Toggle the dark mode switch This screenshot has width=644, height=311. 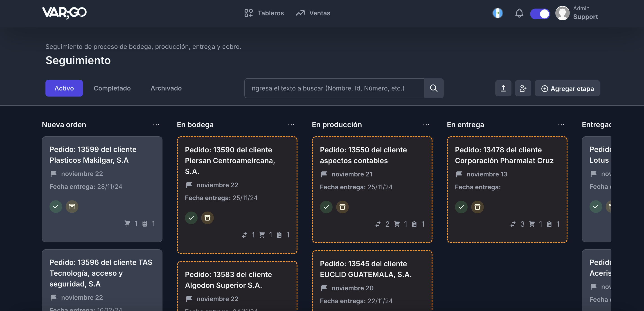[540, 14]
